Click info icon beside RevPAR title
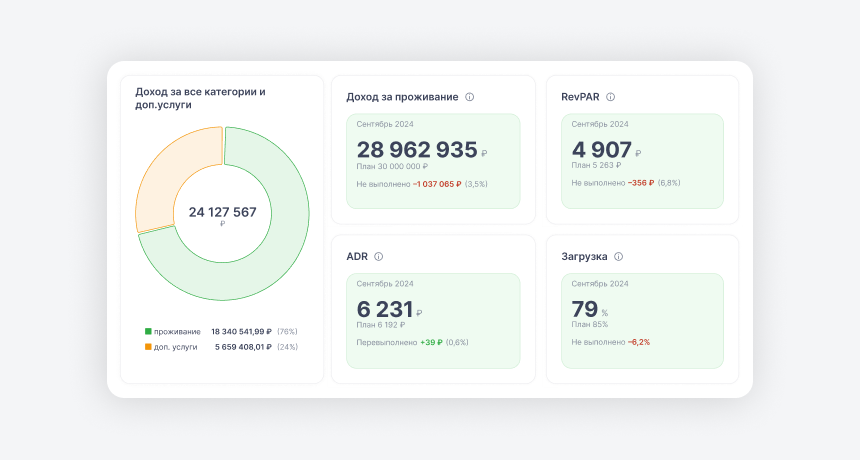This screenshot has width=860, height=460. [611, 97]
